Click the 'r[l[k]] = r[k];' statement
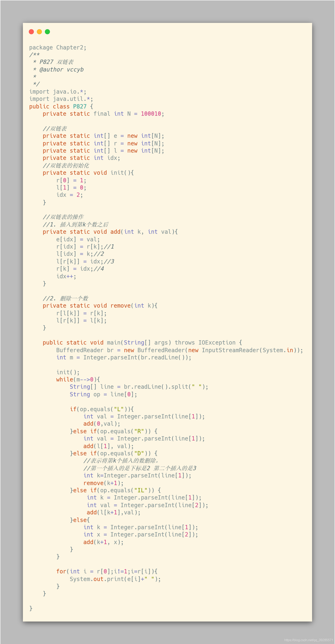Screen dimensions: 335x644 tap(81, 313)
